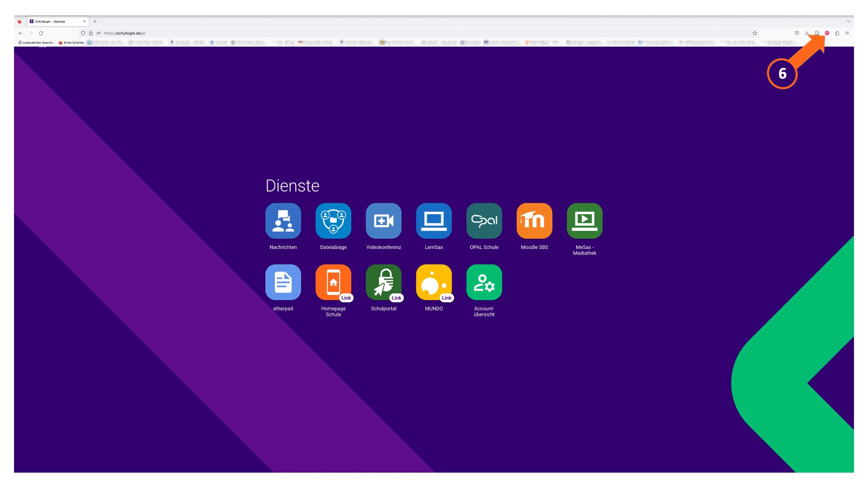Open the Accountübersicht tile
The image size is (868, 488).
(x=484, y=282)
